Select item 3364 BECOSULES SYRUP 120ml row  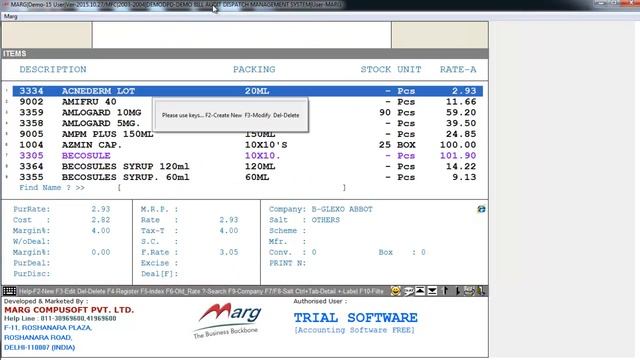point(247,167)
